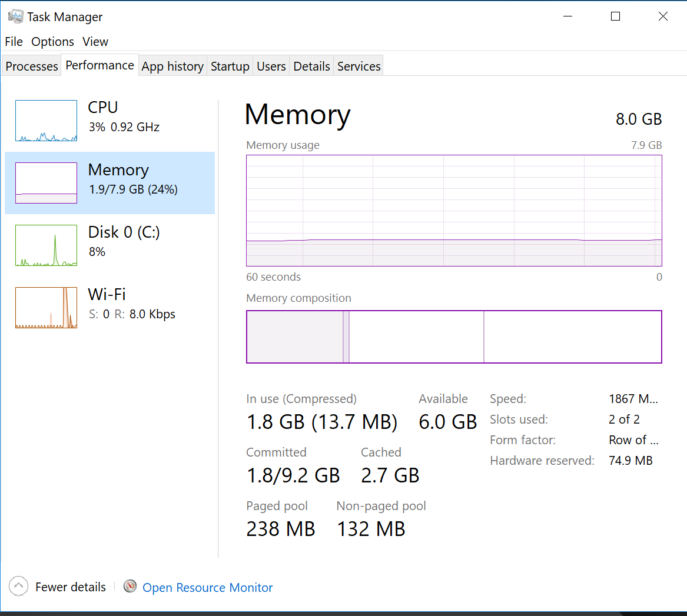Open the File menu
The width and height of the screenshot is (687, 616).
click(14, 42)
